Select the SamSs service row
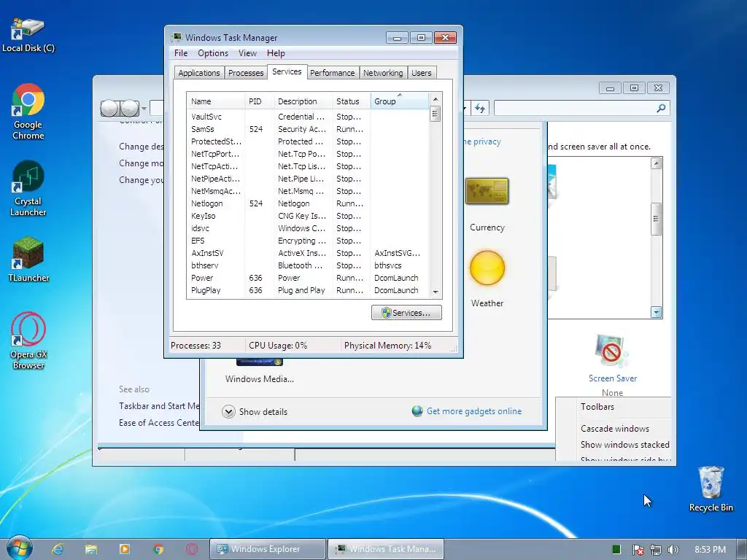 point(308,129)
